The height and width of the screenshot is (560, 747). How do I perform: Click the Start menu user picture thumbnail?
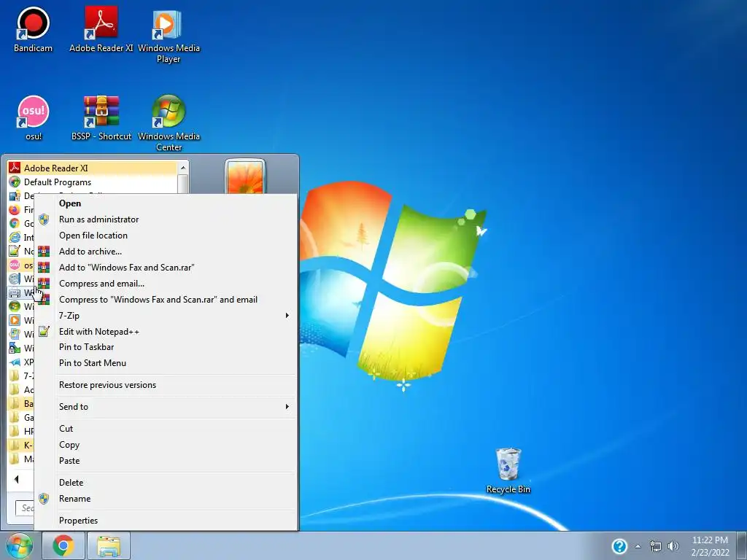[x=245, y=176]
